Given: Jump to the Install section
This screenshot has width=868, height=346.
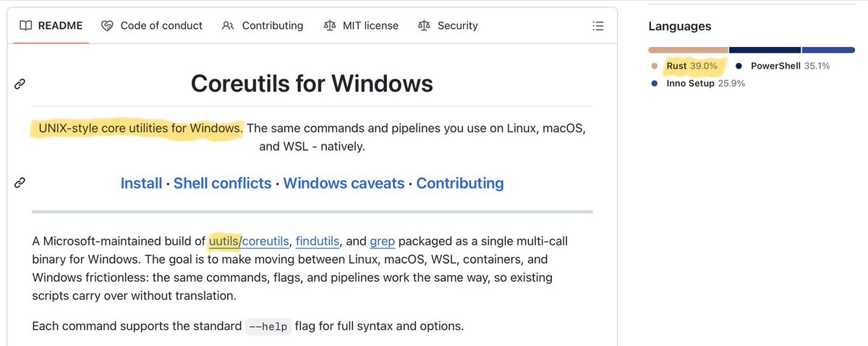Looking at the screenshot, I should pos(141,183).
